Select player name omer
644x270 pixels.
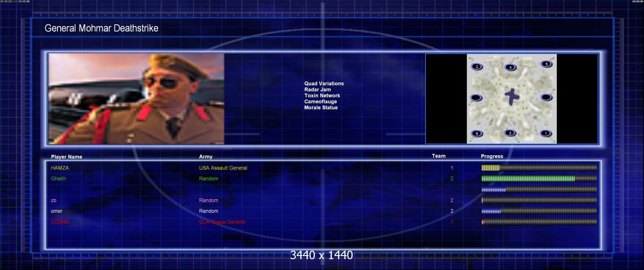pyautogui.click(x=57, y=211)
